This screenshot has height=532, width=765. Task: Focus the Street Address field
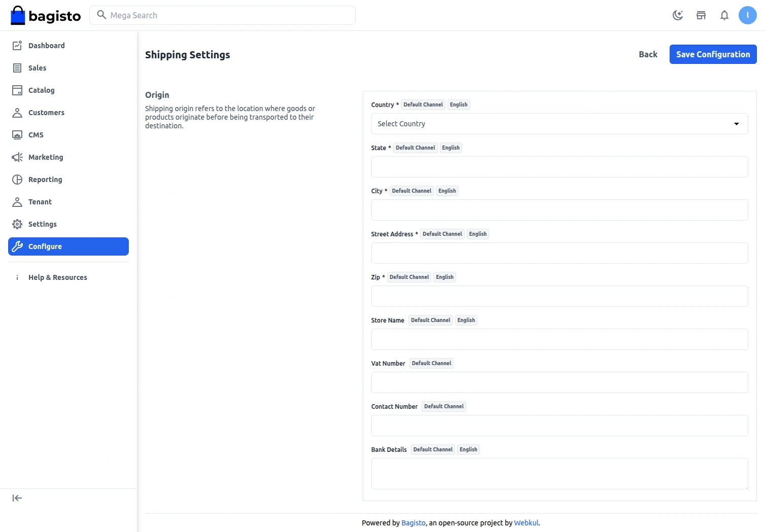pyautogui.click(x=560, y=253)
